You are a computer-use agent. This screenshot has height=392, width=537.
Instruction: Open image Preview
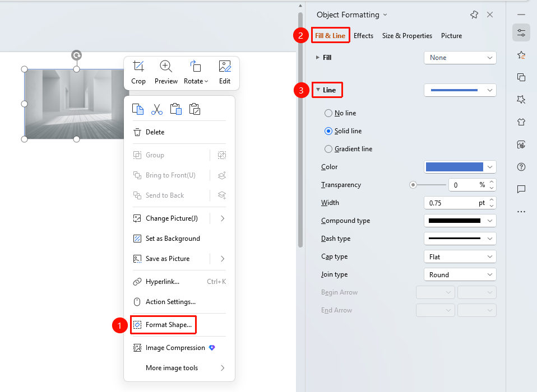click(166, 72)
